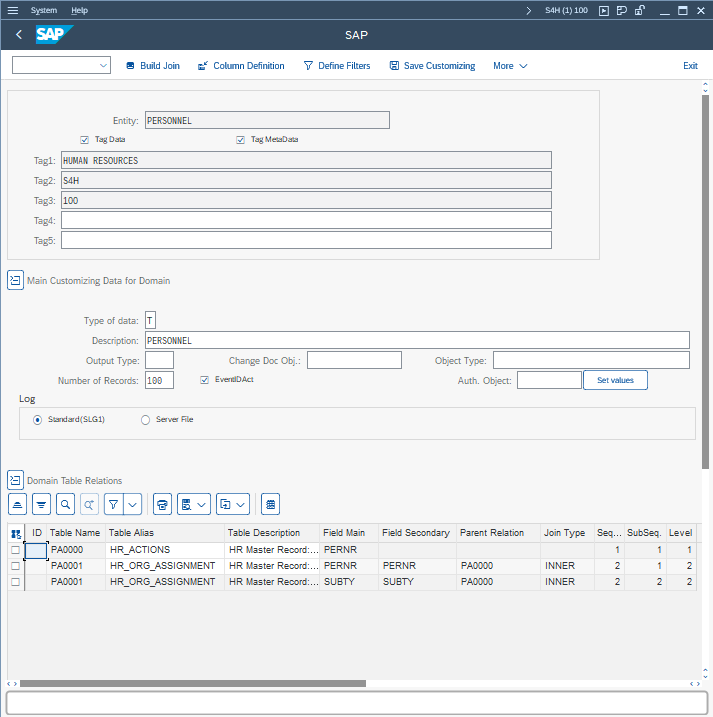Click the grid layout icon in table toolbar

(x=271, y=503)
